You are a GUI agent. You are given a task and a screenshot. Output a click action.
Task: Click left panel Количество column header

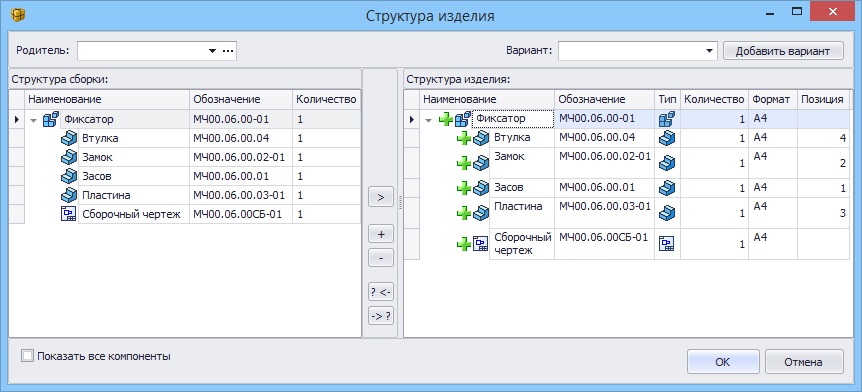(327, 100)
